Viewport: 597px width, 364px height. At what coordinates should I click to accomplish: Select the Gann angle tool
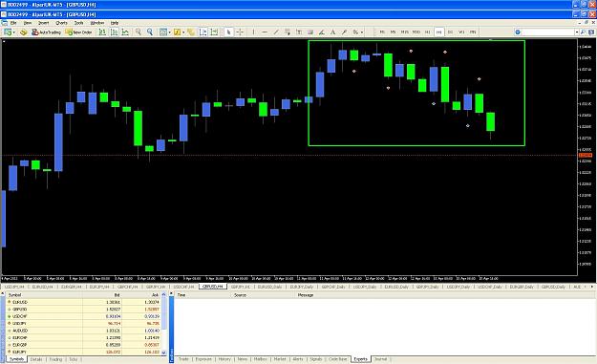click(x=322, y=32)
